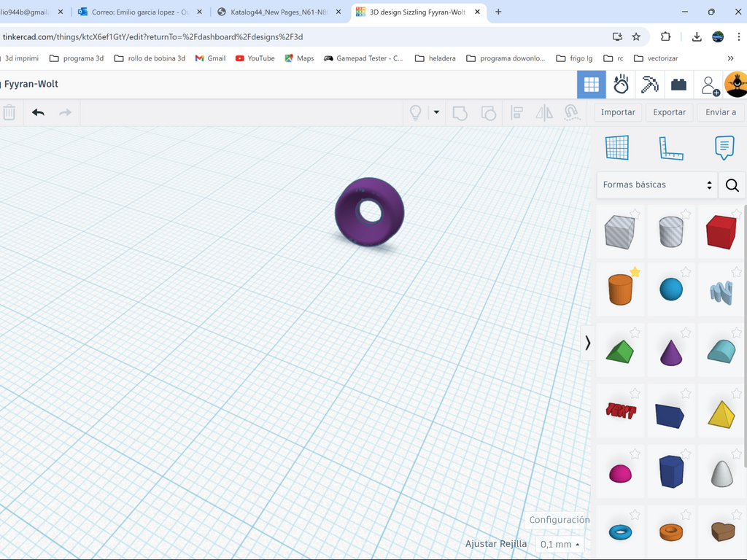Select the teal round roof shape
The height and width of the screenshot is (560, 747).
721,352
